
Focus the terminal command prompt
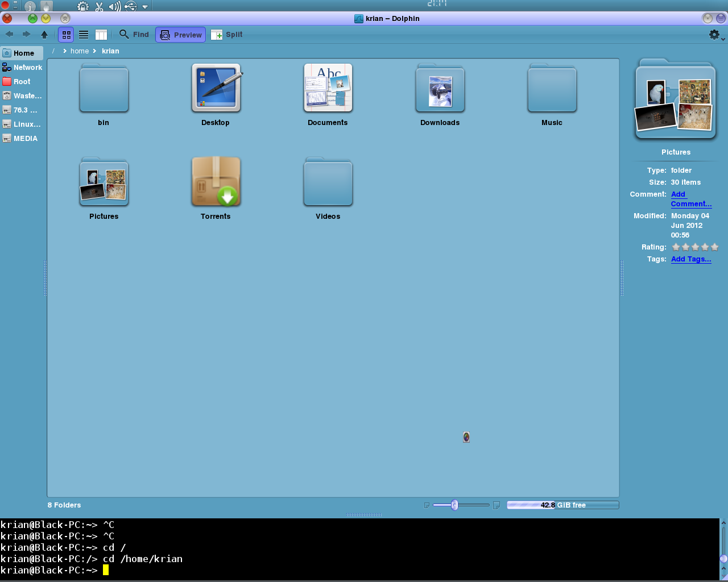(x=106, y=570)
